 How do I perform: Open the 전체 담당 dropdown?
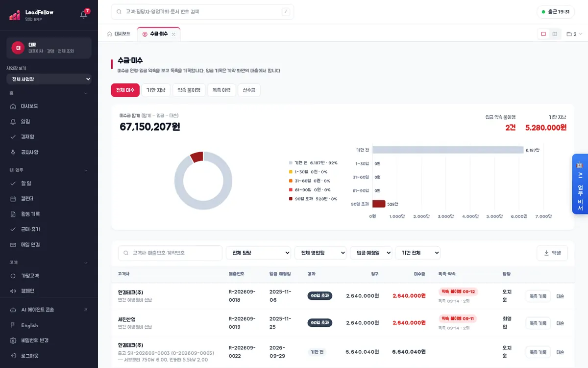pos(258,253)
